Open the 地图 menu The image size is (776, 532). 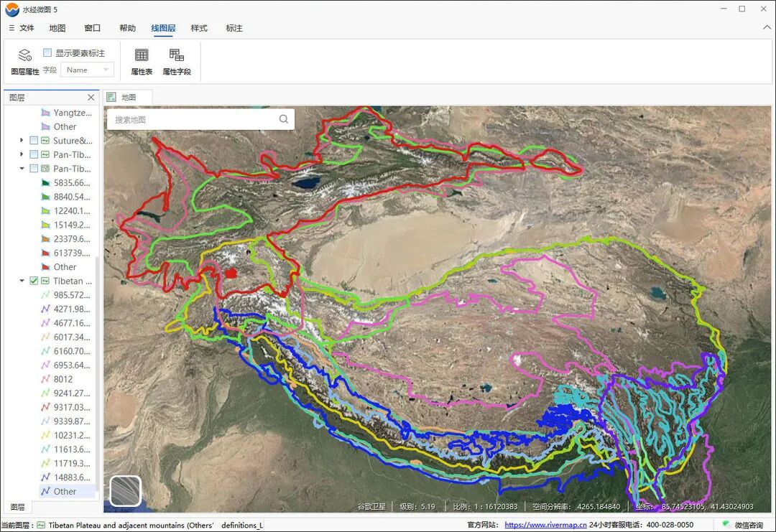[x=57, y=28]
